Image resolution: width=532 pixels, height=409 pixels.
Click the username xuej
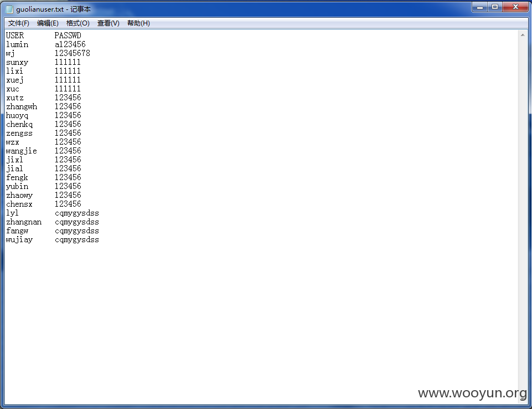coord(15,80)
